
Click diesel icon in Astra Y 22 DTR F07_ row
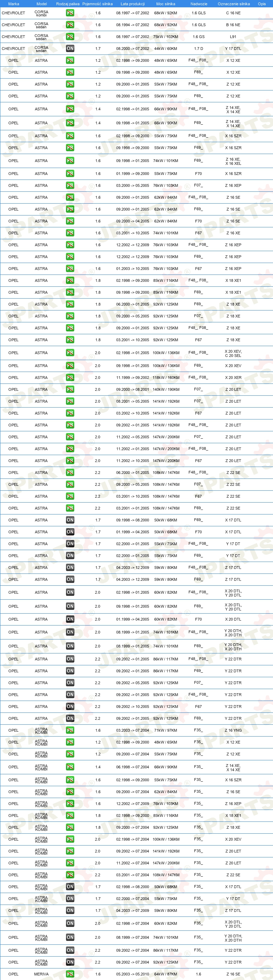70,682
